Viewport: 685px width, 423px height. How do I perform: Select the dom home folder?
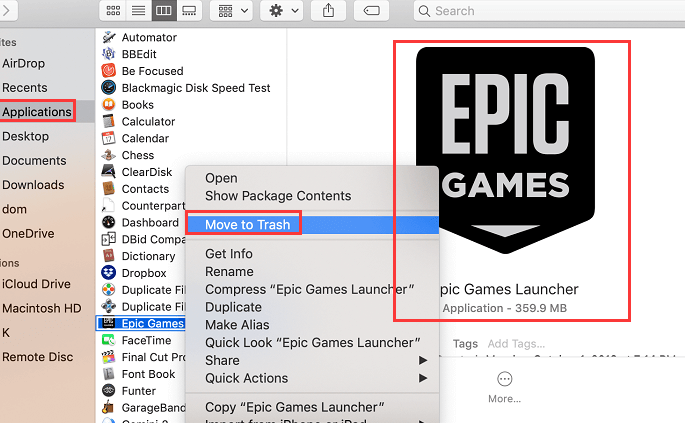(x=14, y=209)
